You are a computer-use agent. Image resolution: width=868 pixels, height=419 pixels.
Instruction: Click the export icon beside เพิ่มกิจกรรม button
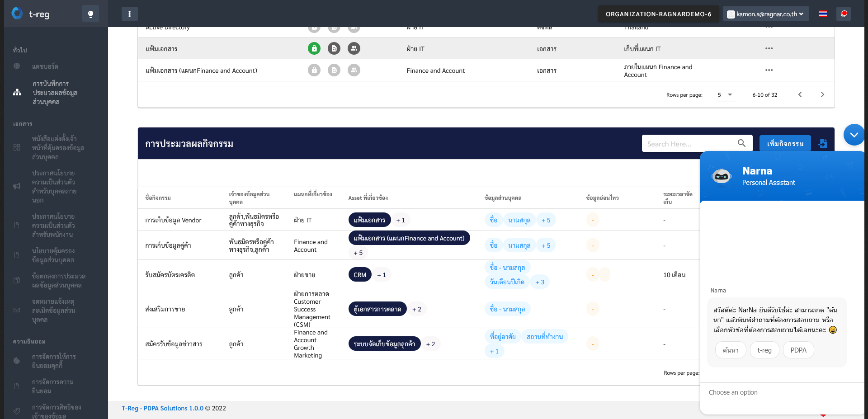823,143
